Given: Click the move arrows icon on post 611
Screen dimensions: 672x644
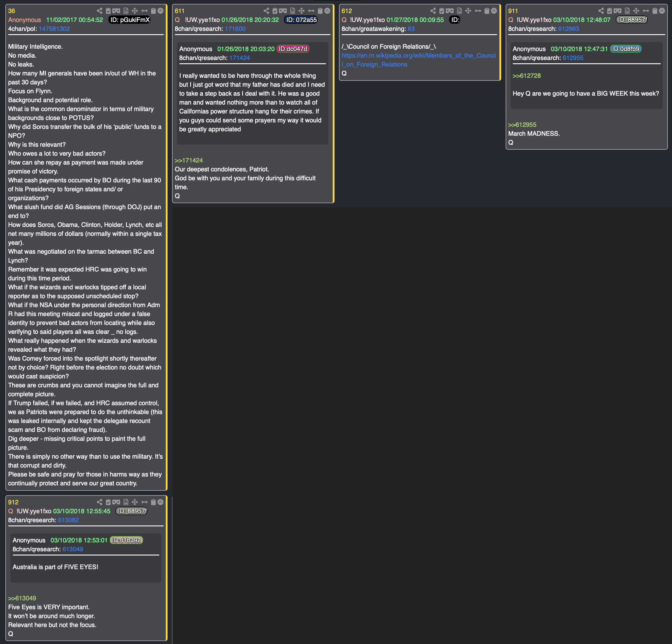Looking at the screenshot, I should (301, 11).
